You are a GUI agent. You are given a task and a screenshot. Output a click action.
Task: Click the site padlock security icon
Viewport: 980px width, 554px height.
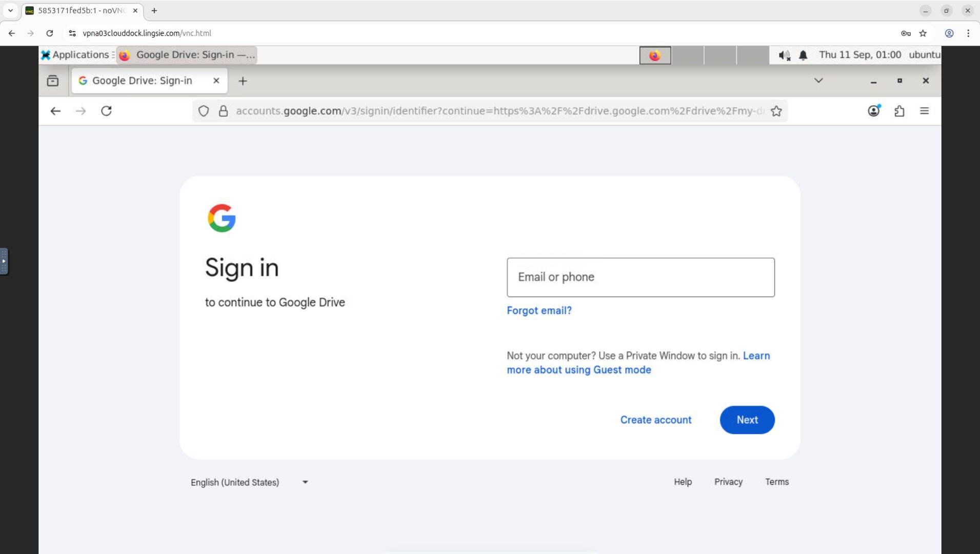click(223, 111)
